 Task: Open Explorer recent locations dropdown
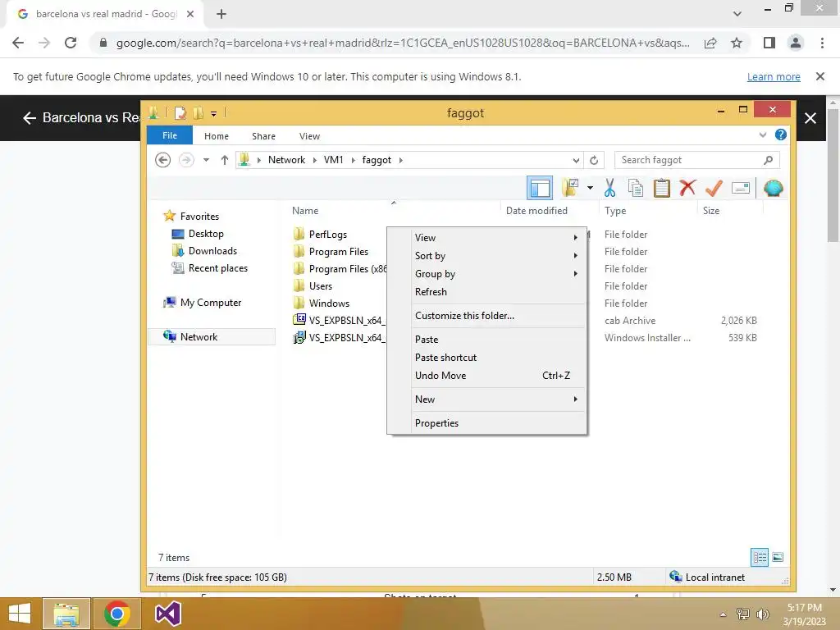(206, 160)
